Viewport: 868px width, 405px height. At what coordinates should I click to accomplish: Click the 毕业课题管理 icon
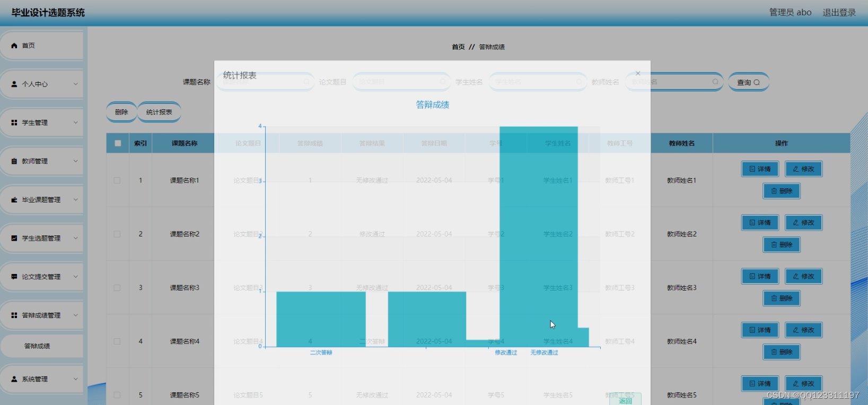tap(14, 200)
